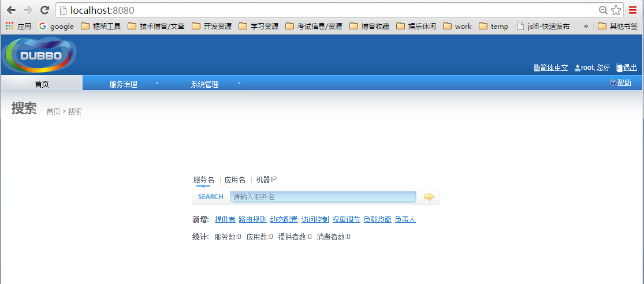The height and width of the screenshot is (284, 644).
Task: Open the 其他书签 folder
Action: pos(617,27)
